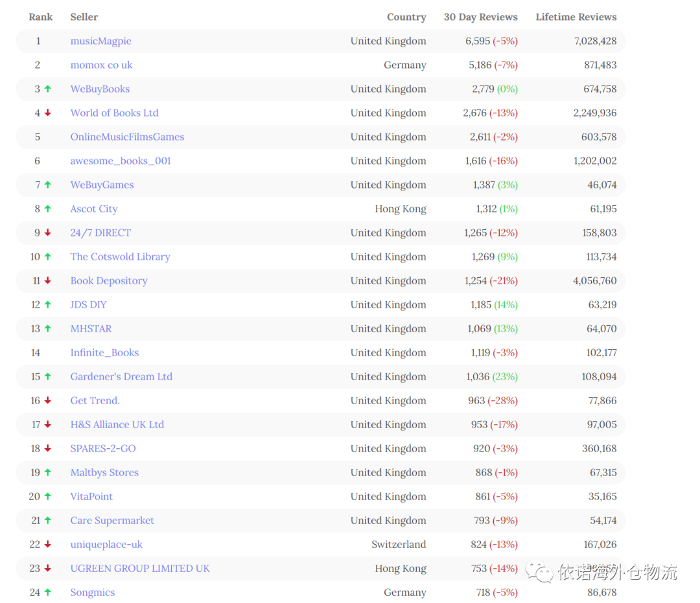Select the 7,028,428 lifetime reviews value

pos(596,41)
